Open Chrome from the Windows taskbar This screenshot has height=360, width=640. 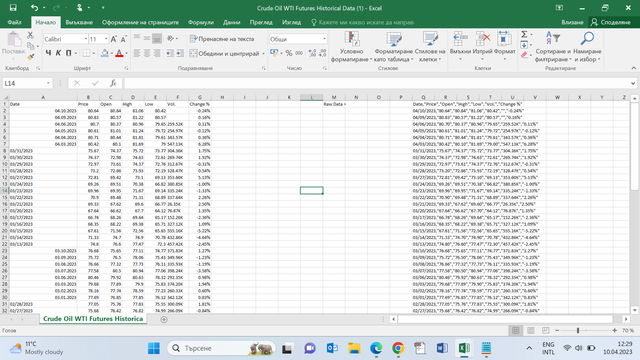pyautogui.click(x=398, y=348)
